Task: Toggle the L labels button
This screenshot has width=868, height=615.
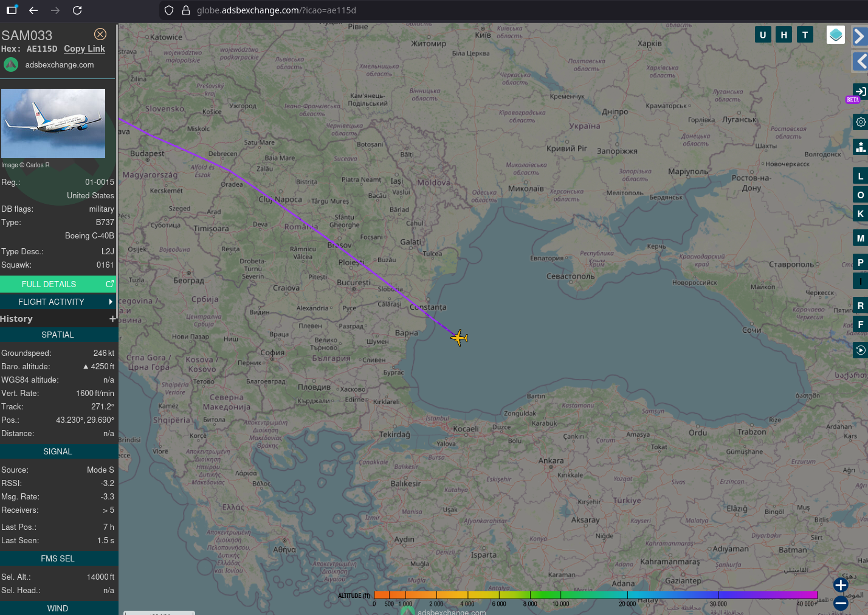Action: tap(861, 176)
